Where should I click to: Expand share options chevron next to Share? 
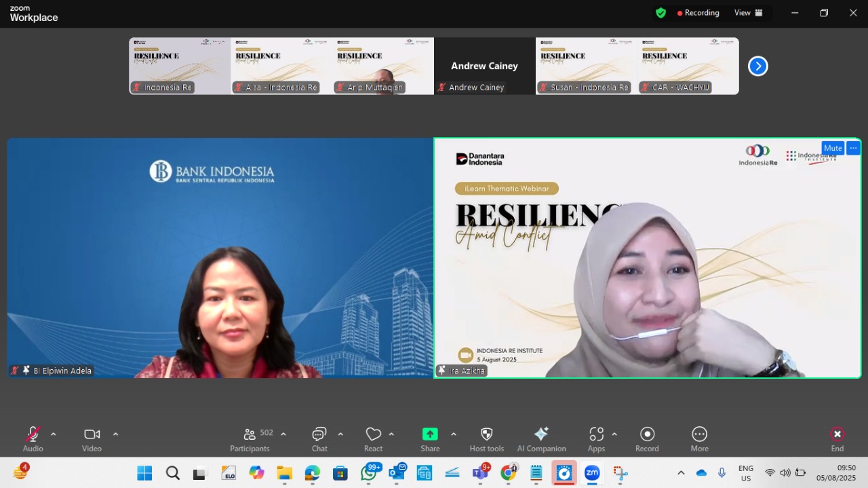tap(453, 434)
